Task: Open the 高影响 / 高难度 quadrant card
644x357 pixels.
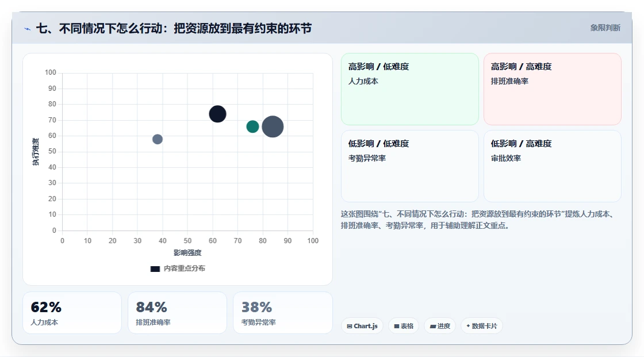Action: 553,89
